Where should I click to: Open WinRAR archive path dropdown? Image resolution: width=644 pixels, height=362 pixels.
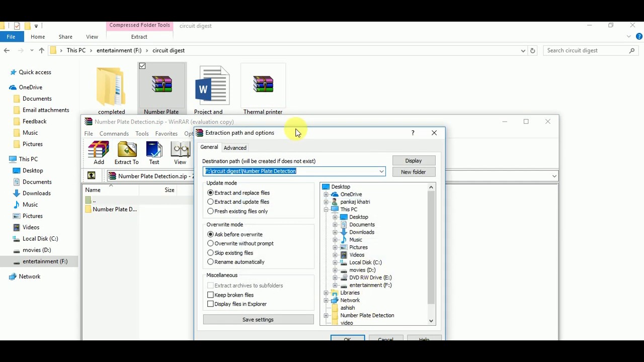tap(554, 176)
